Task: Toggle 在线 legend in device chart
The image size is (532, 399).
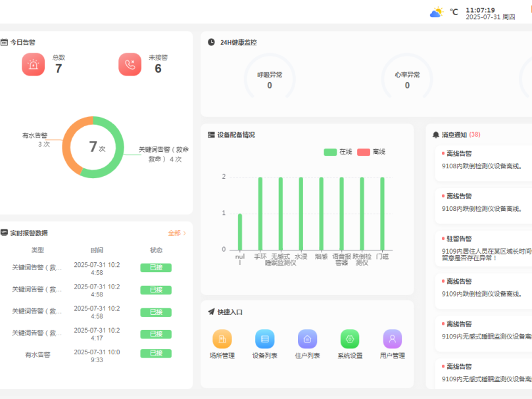Action: click(x=338, y=152)
